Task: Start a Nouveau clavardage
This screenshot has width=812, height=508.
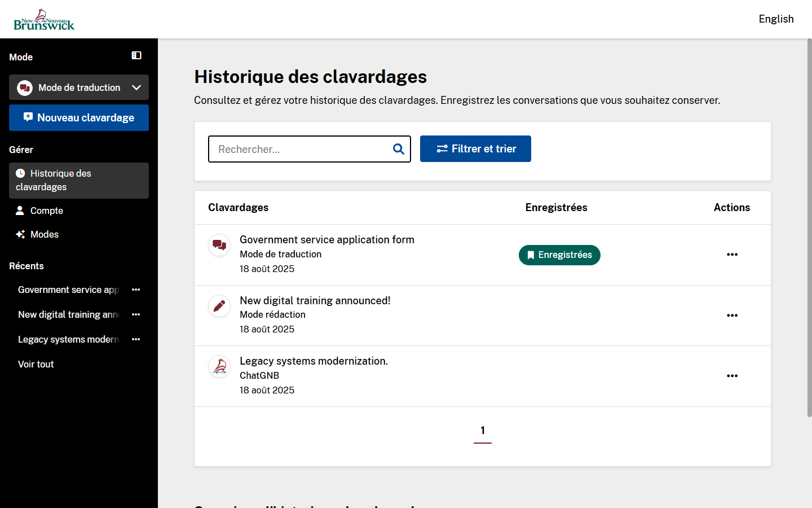Action: point(79,118)
